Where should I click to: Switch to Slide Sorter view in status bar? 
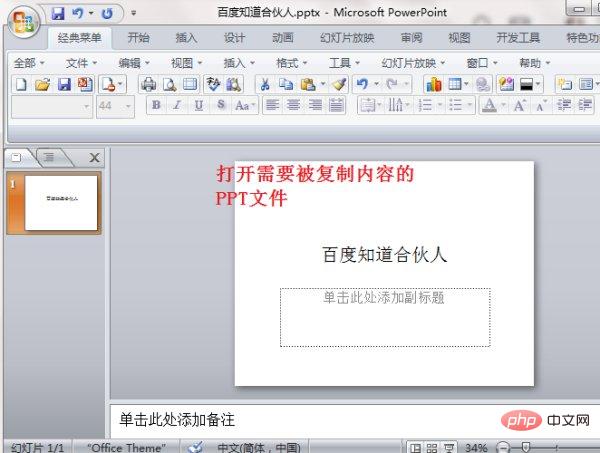pos(432,448)
